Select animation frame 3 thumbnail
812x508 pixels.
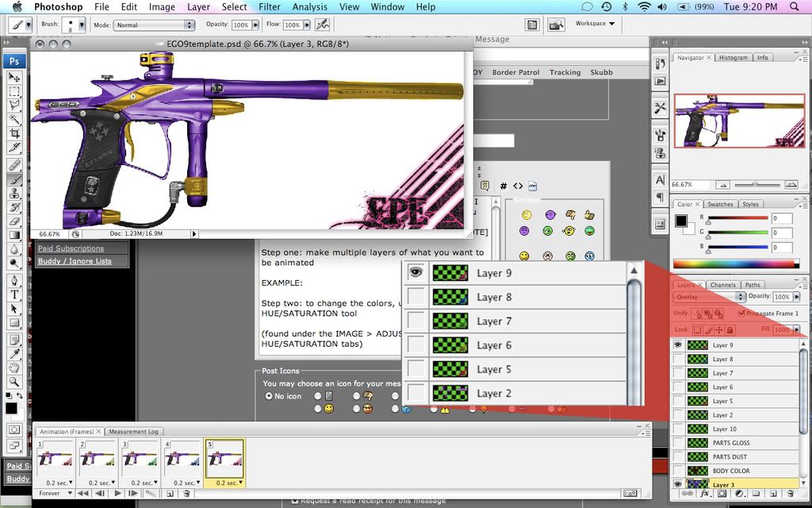[139, 459]
